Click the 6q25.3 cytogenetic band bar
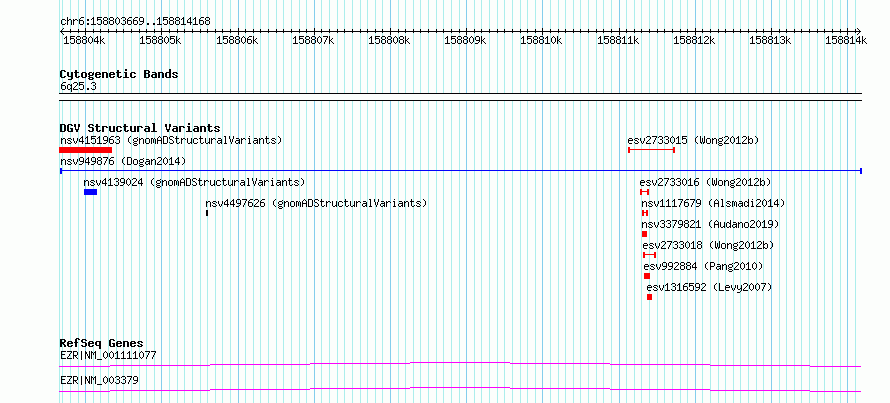The width and height of the screenshot is (890, 403). (x=460, y=97)
